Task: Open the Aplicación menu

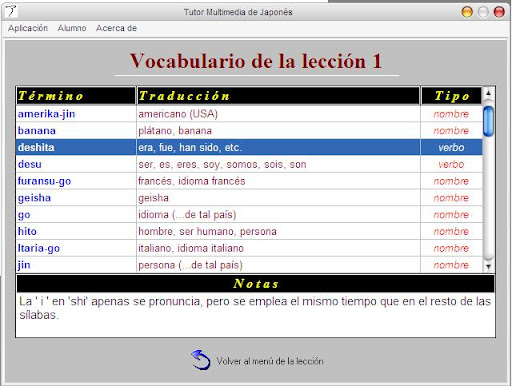Action: point(28,28)
